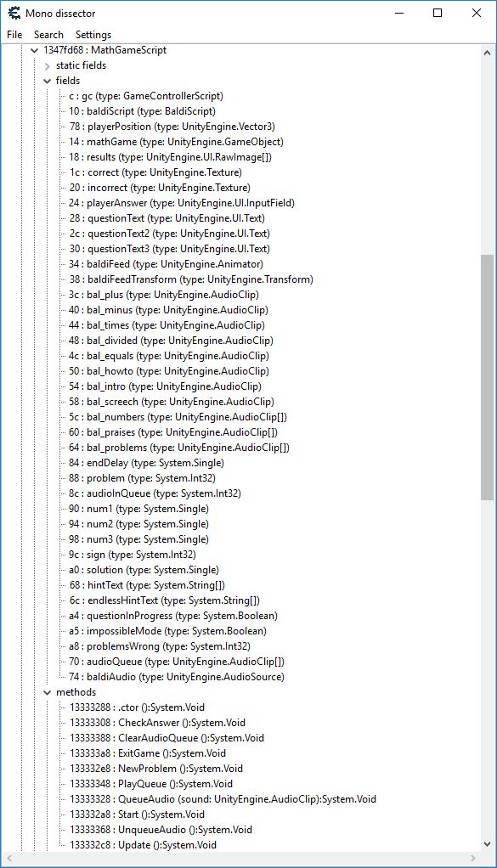Viewport: 497px width, 868px height.
Task: Collapse the MathGameScript class node
Action: pyautogui.click(x=34, y=50)
